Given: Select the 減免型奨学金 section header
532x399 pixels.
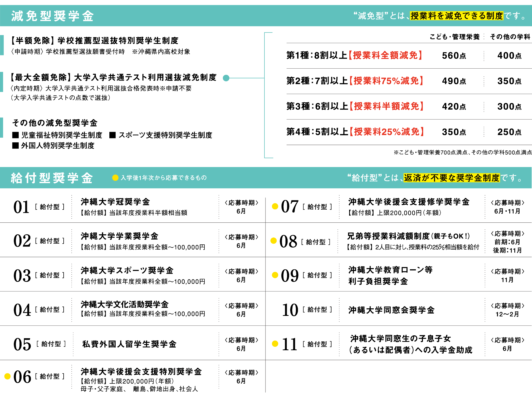Looking at the screenshot, I should [52, 16].
